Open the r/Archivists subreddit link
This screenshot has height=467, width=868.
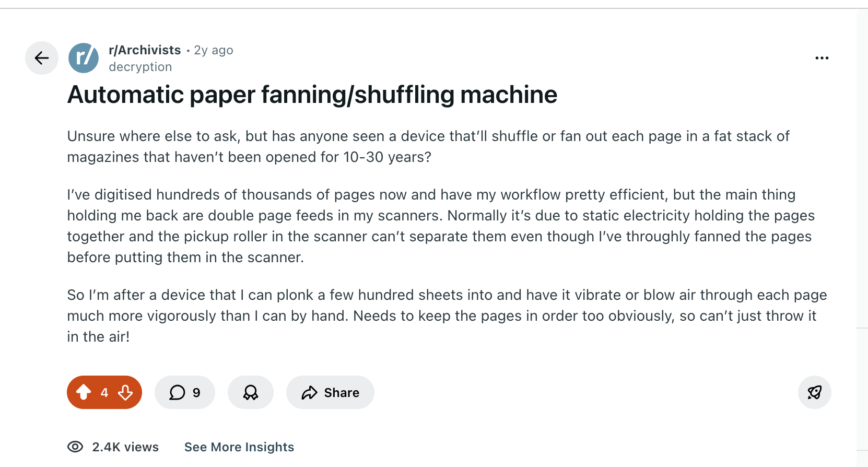tap(145, 50)
